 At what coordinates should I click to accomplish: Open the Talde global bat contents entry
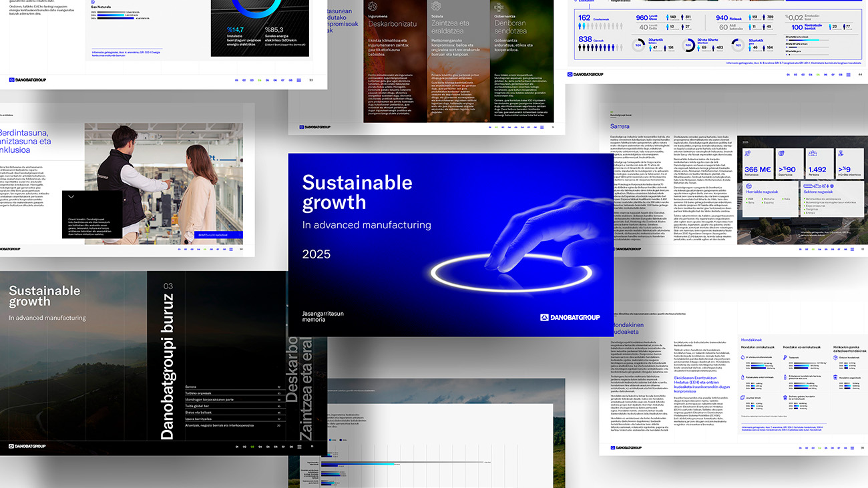coord(232,406)
